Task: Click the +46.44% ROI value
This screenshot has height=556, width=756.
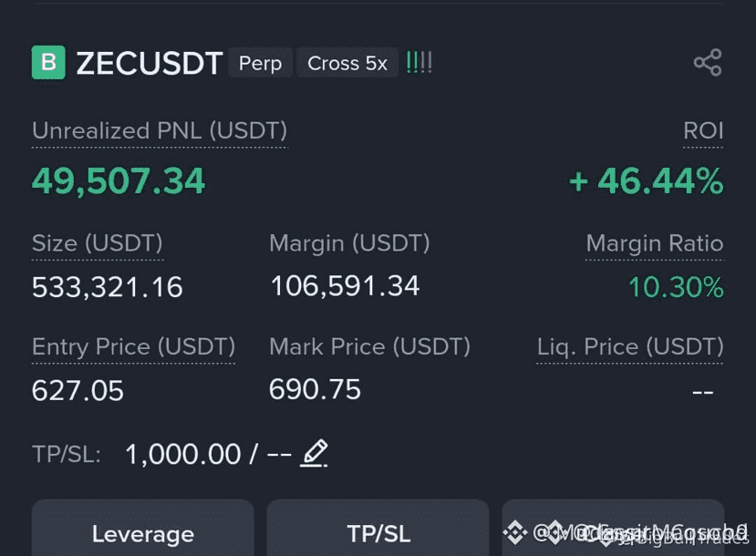Action: [x=646, y=181]
